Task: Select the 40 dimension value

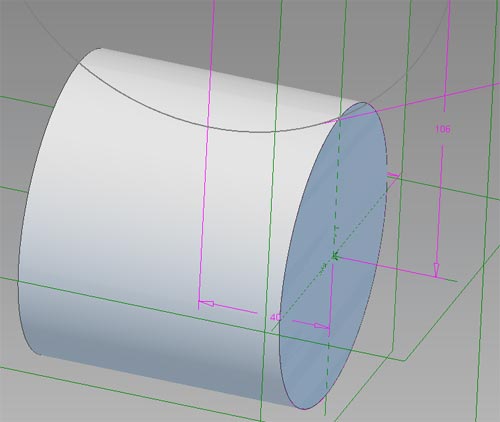Action: click(x=275, y=317)
